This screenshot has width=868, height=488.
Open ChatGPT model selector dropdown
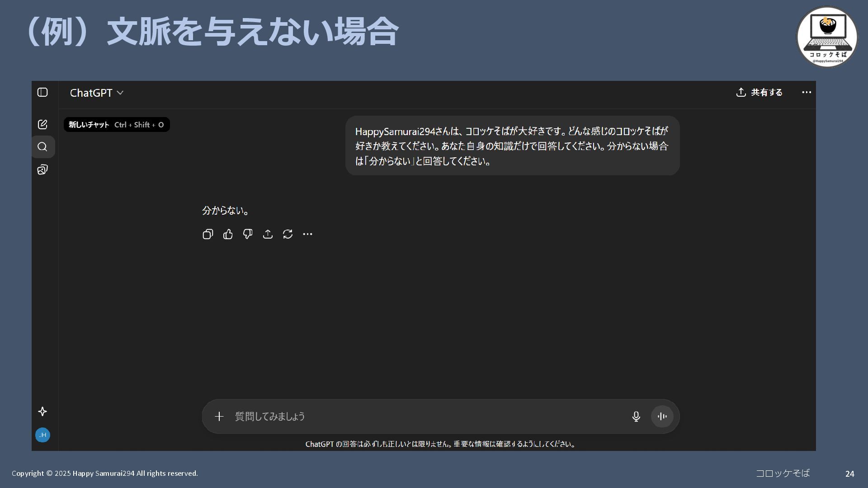coord(97,93)
